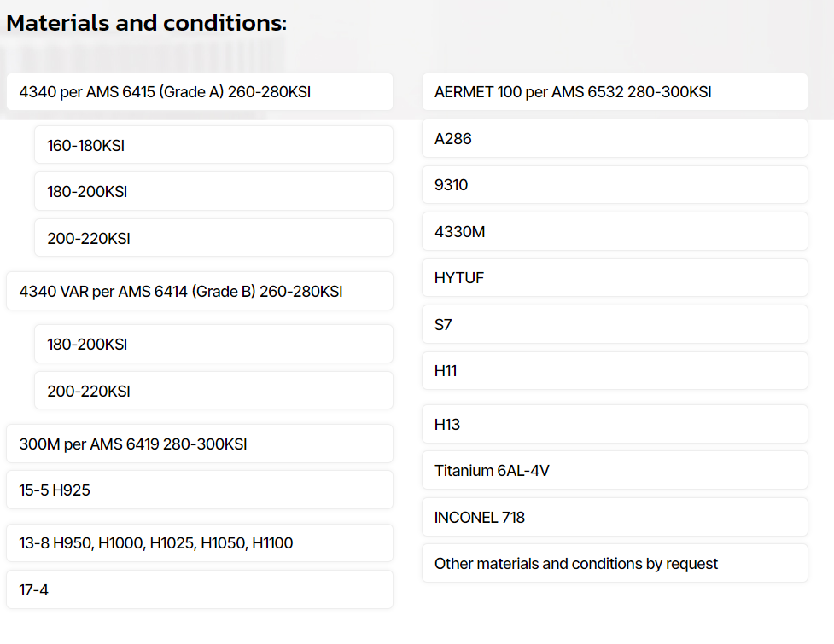This screenshot has height=644, width=834.
Task: Select AERMET 100 per AMS 6532
Action: point(615,92)
